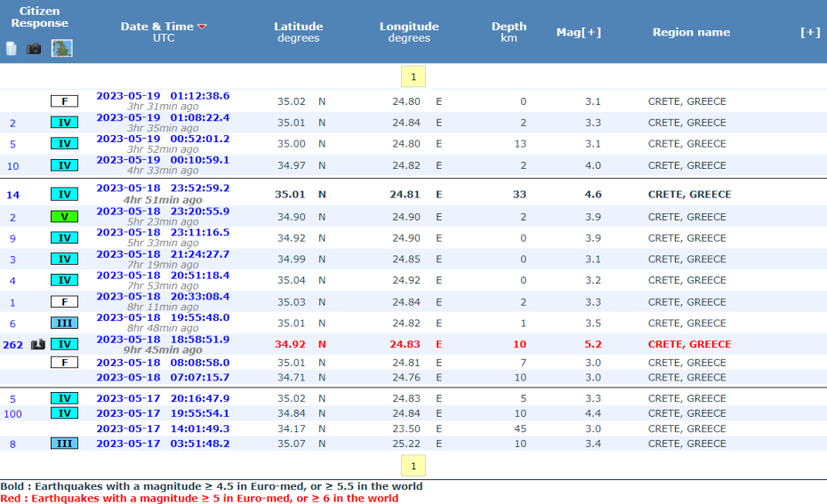Click the camera icon in the header
Viewport: 827px width, 504px height.
(34, 49)
